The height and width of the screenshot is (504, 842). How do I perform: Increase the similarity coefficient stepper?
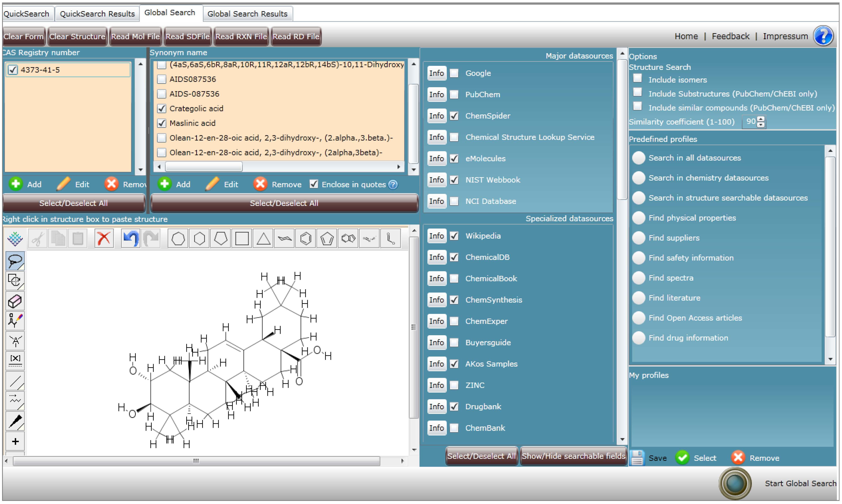pyautogui.click(x=761, y=119)
